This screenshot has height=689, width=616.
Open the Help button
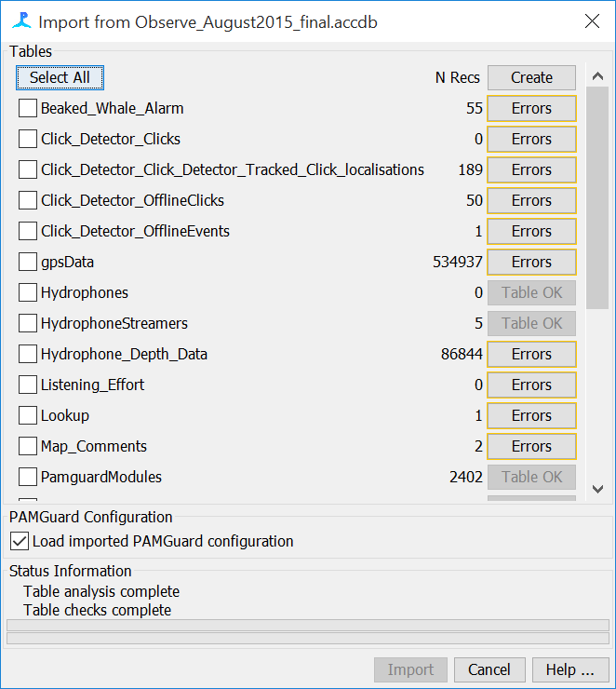pyautogui.click(x=570, y=669)
